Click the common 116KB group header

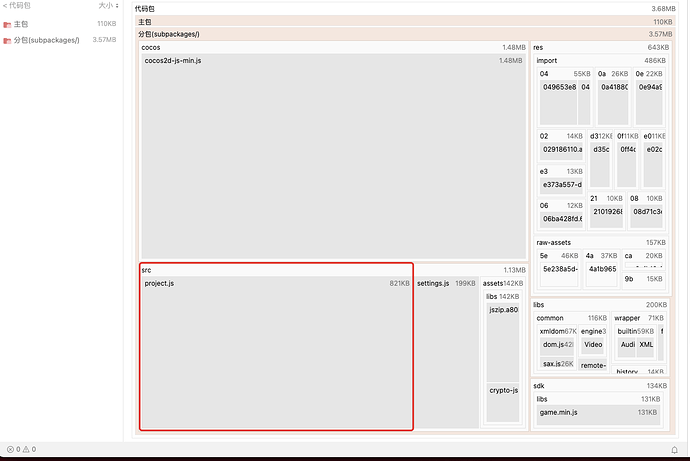pos(571,318)
